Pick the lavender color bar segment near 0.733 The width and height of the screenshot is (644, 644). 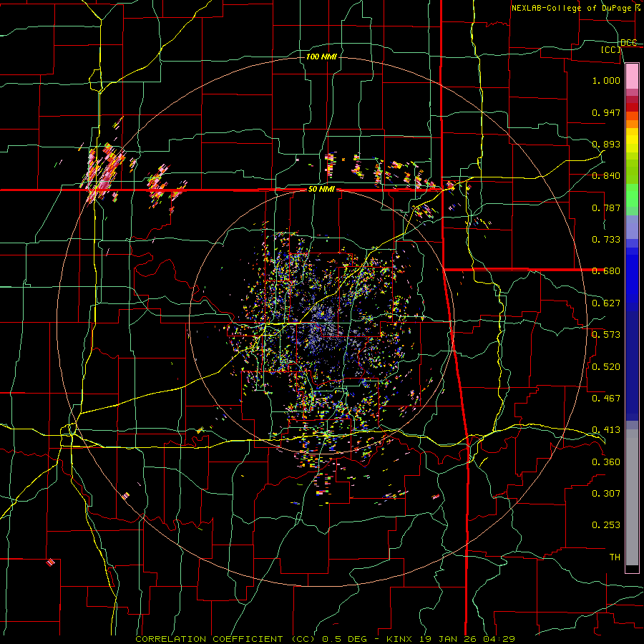pos(632,228)
